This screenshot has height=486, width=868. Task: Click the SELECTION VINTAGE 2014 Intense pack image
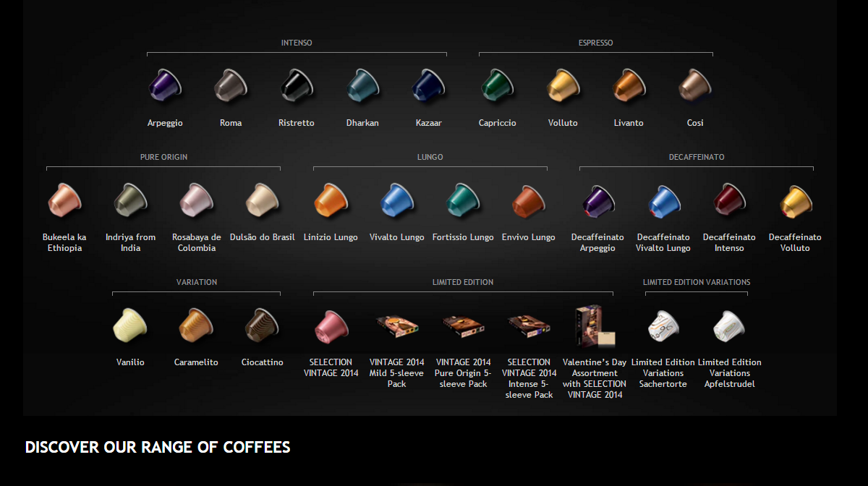529,325
